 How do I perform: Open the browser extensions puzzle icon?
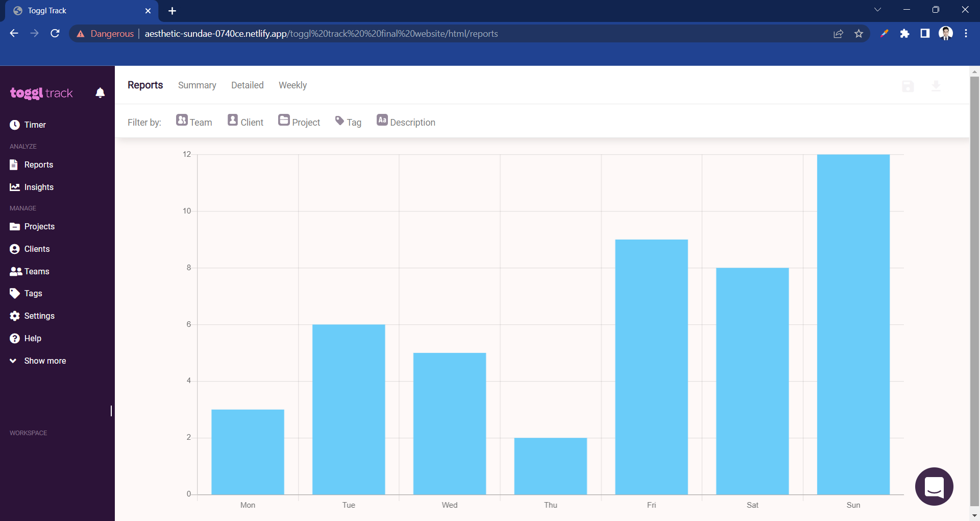(x=904, y=34)
